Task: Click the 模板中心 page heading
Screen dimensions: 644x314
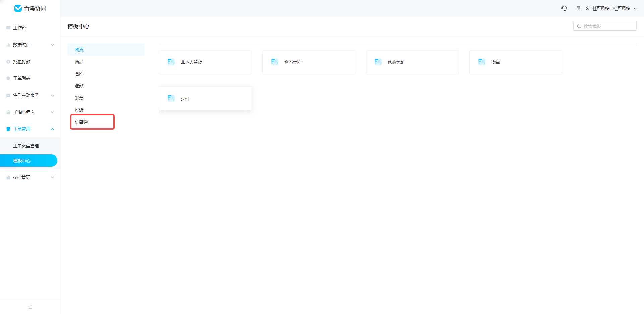Action: pos(78,26)
